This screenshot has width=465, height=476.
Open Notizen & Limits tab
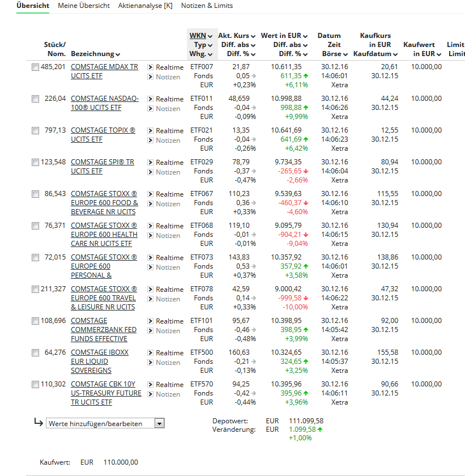pyautogui.click(x=207, y=6)
